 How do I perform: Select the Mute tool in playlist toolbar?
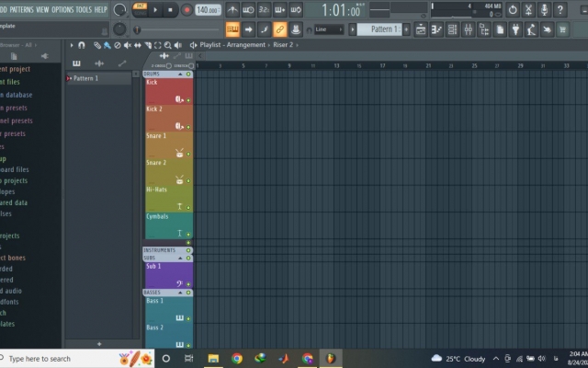128,45
